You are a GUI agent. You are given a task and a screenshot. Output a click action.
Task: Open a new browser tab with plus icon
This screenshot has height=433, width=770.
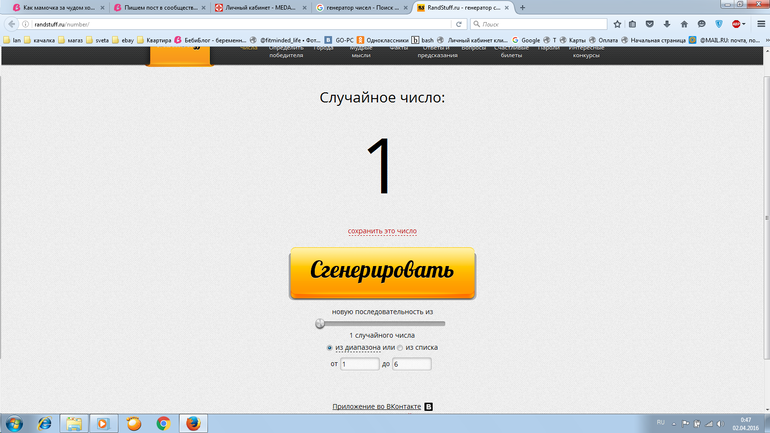point(522,7)
